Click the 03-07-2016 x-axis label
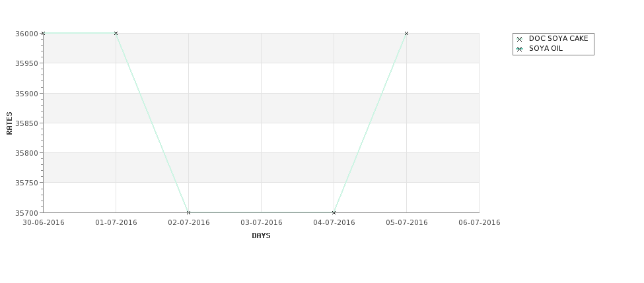 coord(261,222)
